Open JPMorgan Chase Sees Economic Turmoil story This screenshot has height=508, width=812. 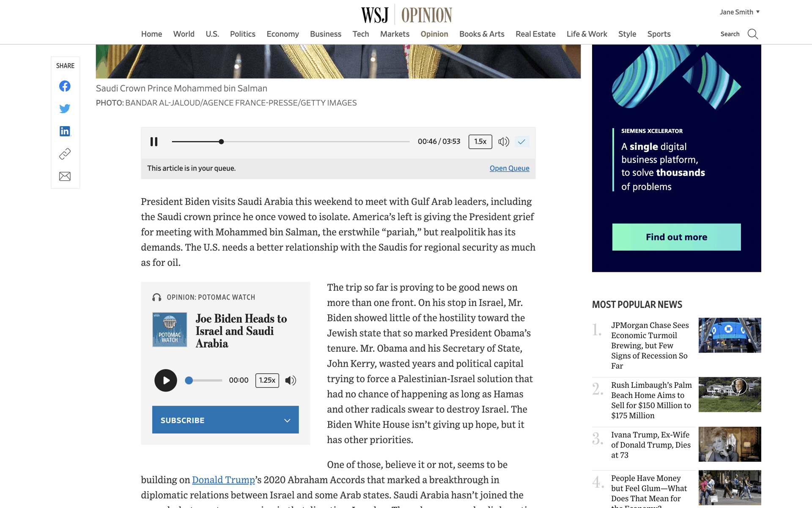click(650, 345)
